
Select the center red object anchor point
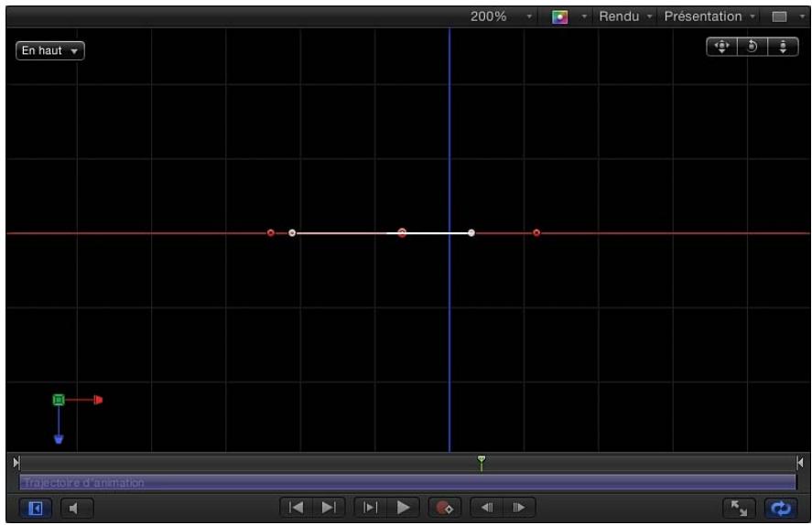(402, 232)
